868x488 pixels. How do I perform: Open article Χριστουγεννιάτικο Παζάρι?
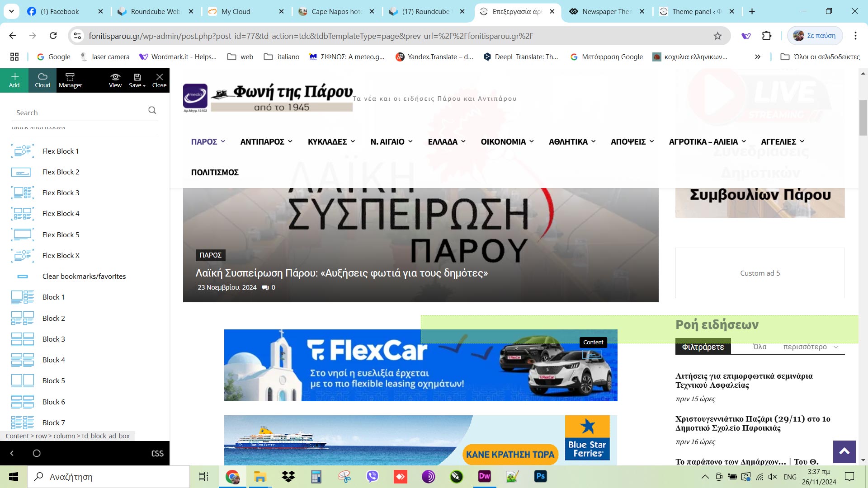point(753,423)
